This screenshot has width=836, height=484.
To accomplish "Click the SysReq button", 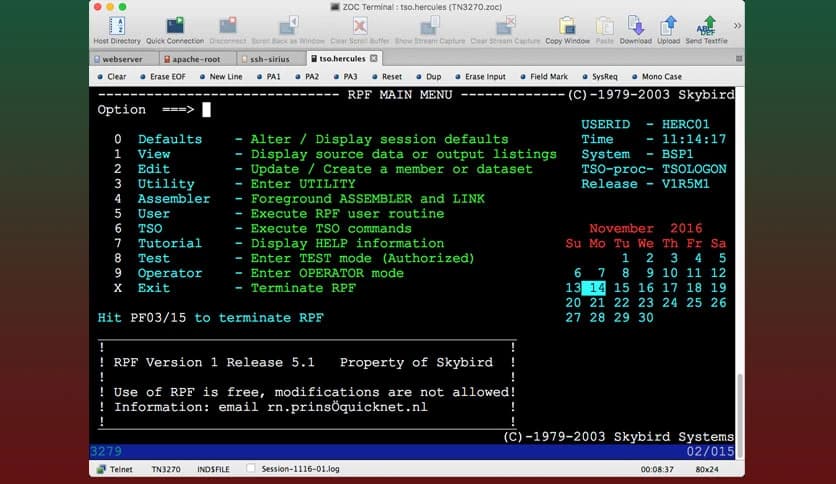I will click(x=600, y=77).
